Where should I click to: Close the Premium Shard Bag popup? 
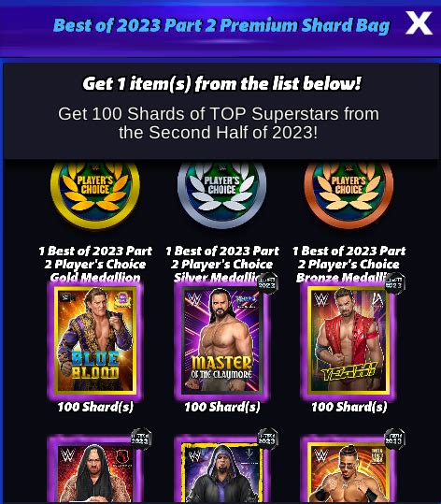point(419,22)
